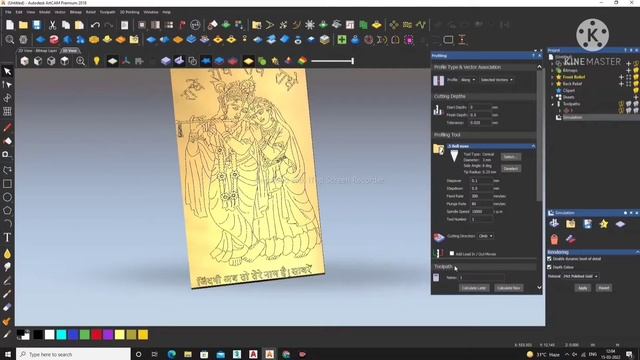Collapse the Rendering section
The width and height of the screenshot is (640, 360).
[637, 252]
